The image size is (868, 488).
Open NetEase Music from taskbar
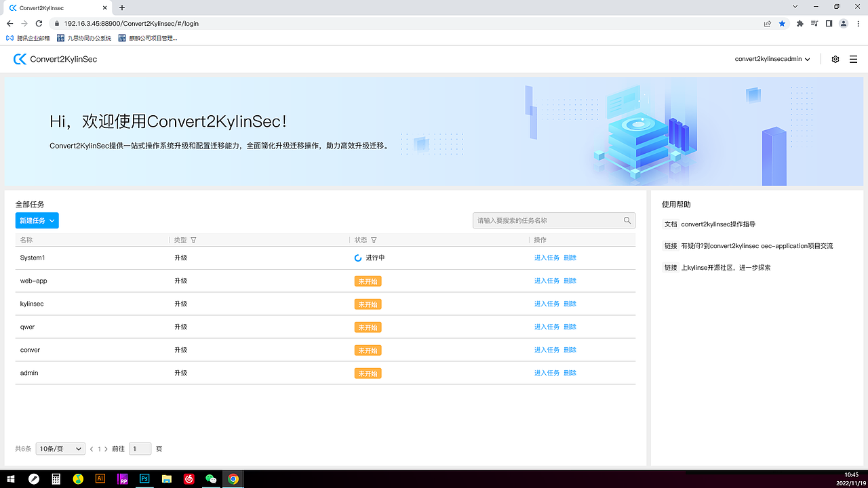189,479
